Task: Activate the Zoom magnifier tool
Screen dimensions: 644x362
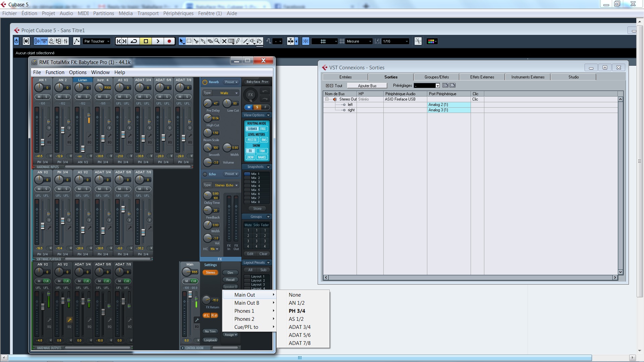Action: coord(217,41)
